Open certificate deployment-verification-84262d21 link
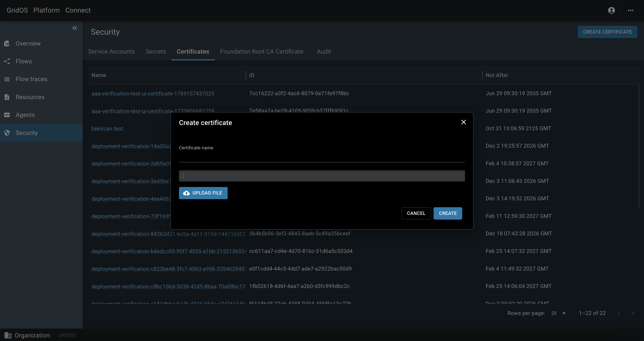This screenshot has width=644, height=341. point(168,234)
